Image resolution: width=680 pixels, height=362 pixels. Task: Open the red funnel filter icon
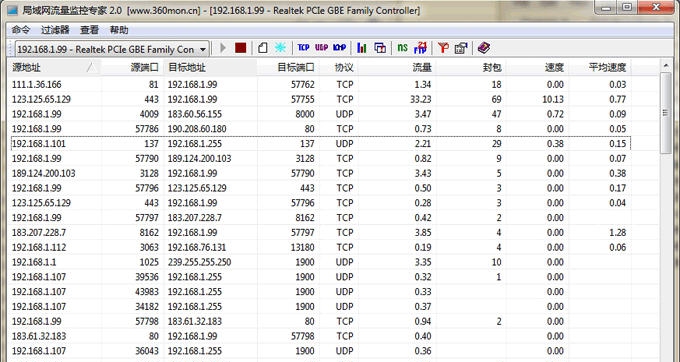point(443,48)
